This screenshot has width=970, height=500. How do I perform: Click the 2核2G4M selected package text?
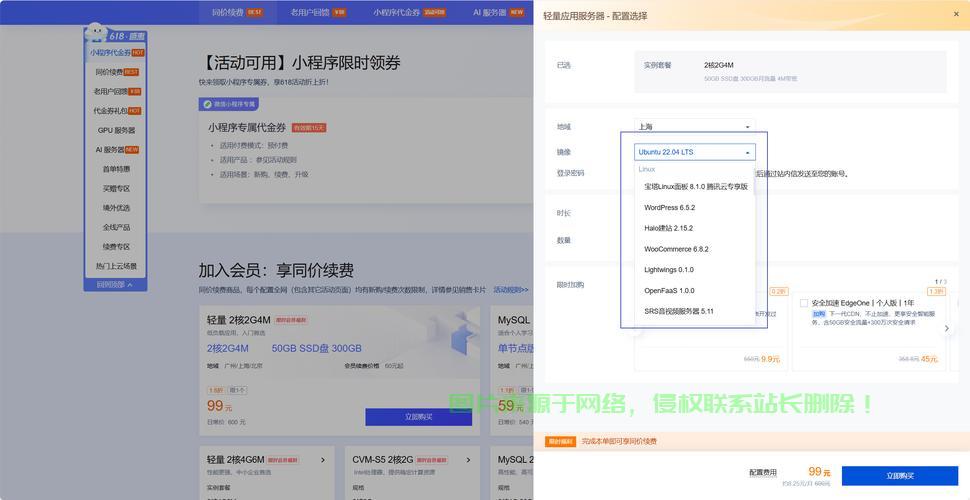(719, 65)
